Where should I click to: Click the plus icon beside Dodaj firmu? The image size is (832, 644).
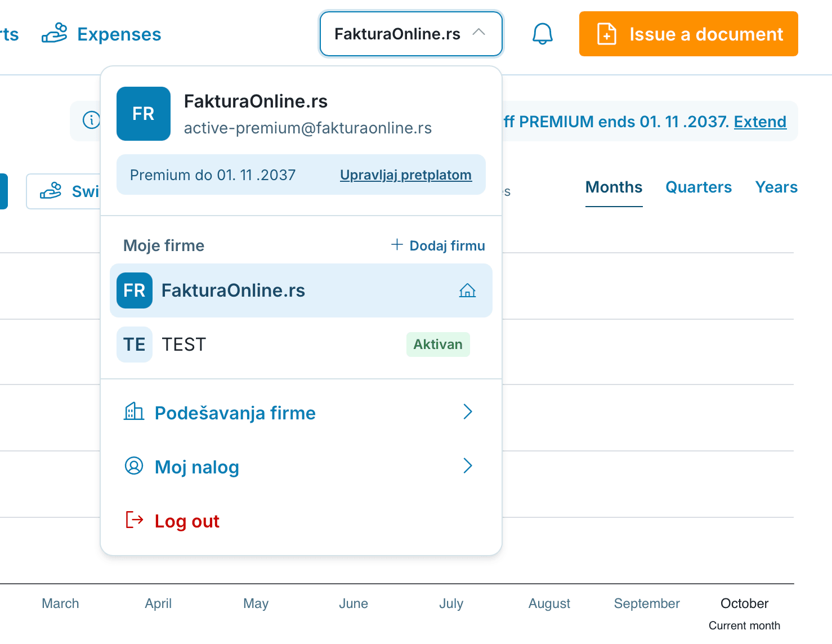tap(397, 245)
